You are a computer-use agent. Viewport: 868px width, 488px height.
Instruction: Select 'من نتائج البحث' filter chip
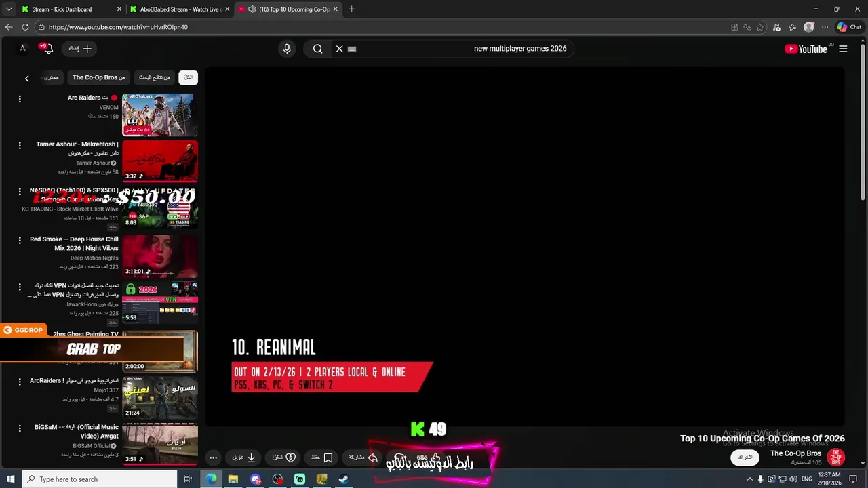point(155,77)
